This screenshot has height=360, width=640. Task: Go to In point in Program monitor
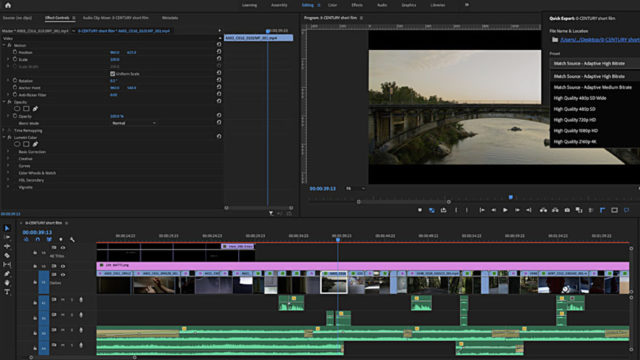(x=482, y=210)
